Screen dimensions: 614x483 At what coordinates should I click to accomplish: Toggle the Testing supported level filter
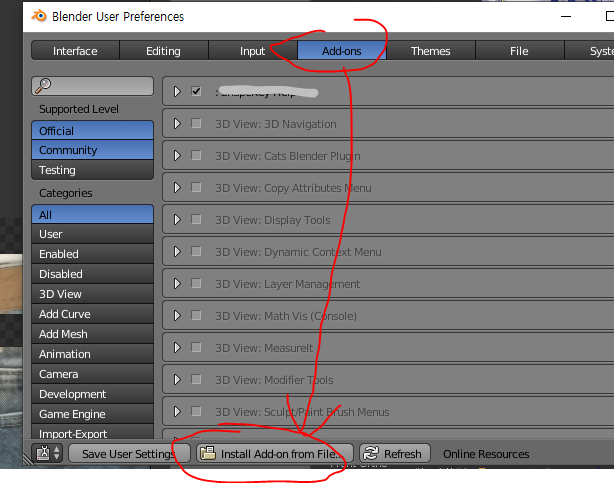pyautogui.click(x=92, y=170)
